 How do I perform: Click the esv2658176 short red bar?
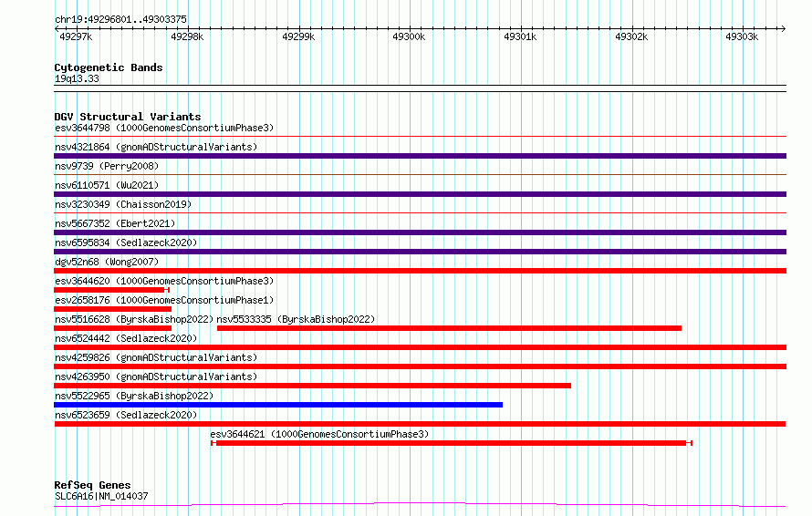pyautogui.click(x=112, y=309)
